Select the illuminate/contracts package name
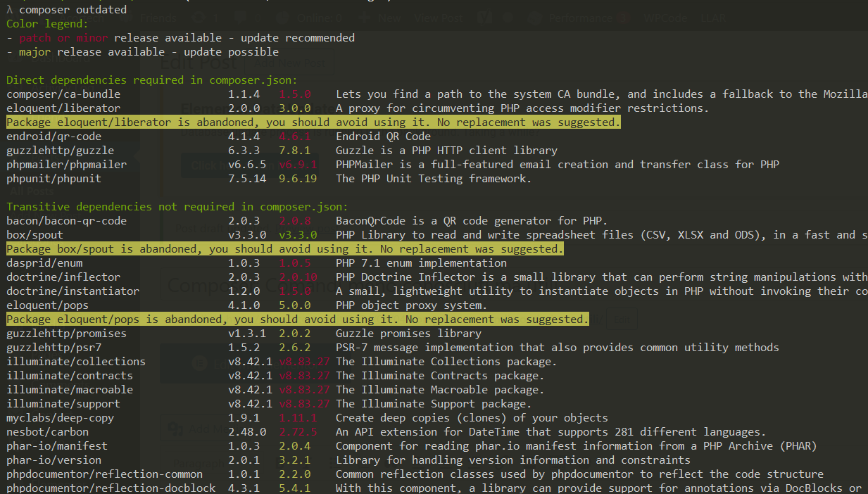The image size is (868, 494). 70,376
